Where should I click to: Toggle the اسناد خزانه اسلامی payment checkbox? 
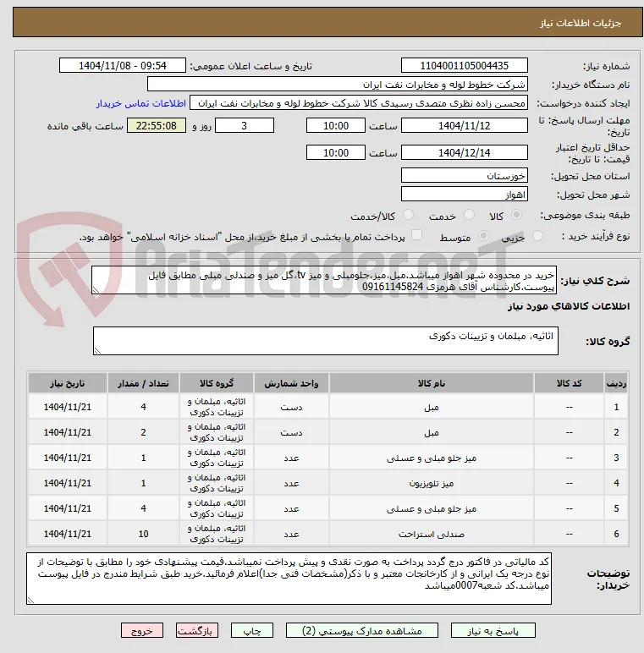[416, 235]
